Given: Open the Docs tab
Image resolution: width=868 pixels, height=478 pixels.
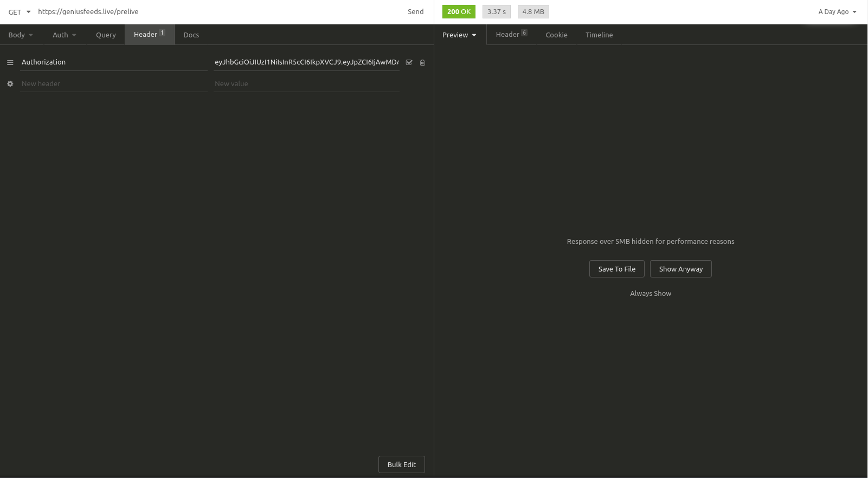Looking at the screenshot, I should coord(191,35).
